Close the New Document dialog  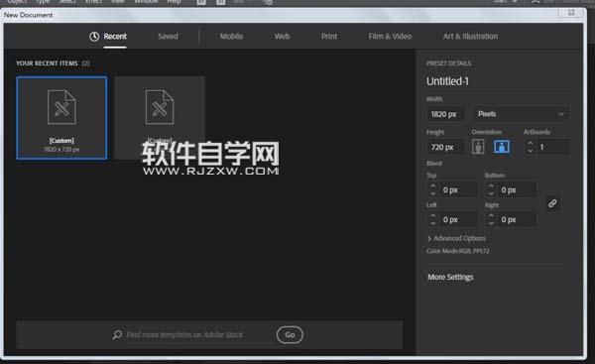click(x=571, y=13)
